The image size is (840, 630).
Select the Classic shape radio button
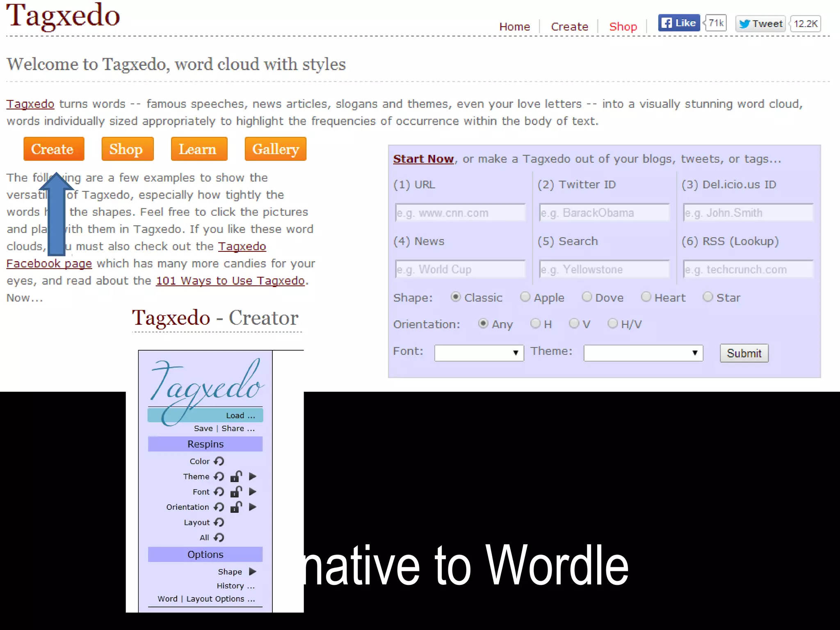pyautogui.click(x=455, y=297)
